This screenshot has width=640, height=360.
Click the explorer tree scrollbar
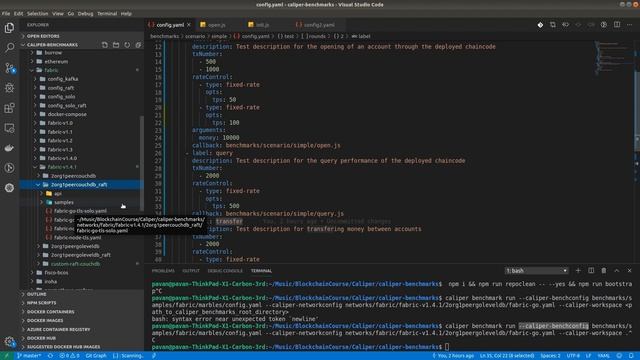coord(142,162)
